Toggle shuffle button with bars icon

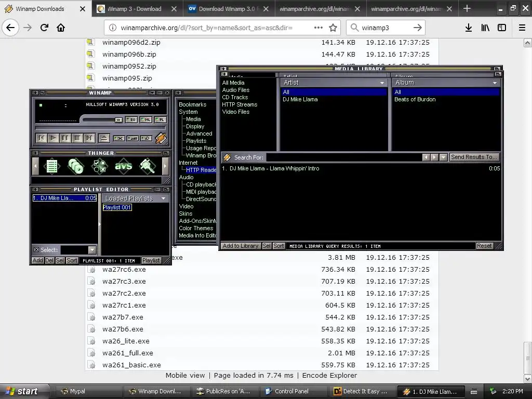click(132, 138)
